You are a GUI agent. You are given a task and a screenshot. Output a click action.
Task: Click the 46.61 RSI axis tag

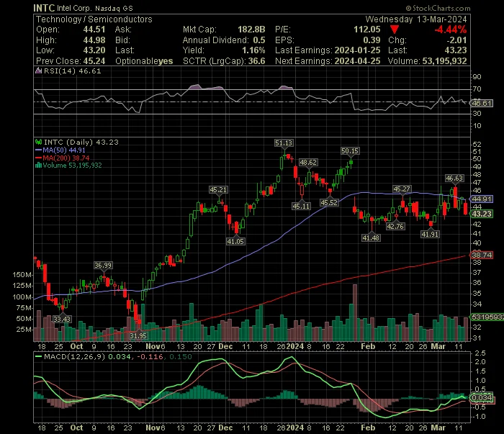coord(481,104)
